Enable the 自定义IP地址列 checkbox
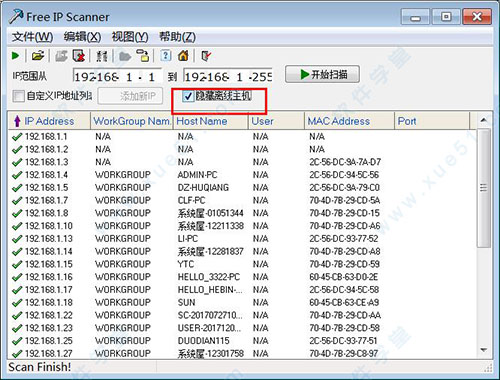The height and width of the screenshot is (380, 500). coord(18,96)
